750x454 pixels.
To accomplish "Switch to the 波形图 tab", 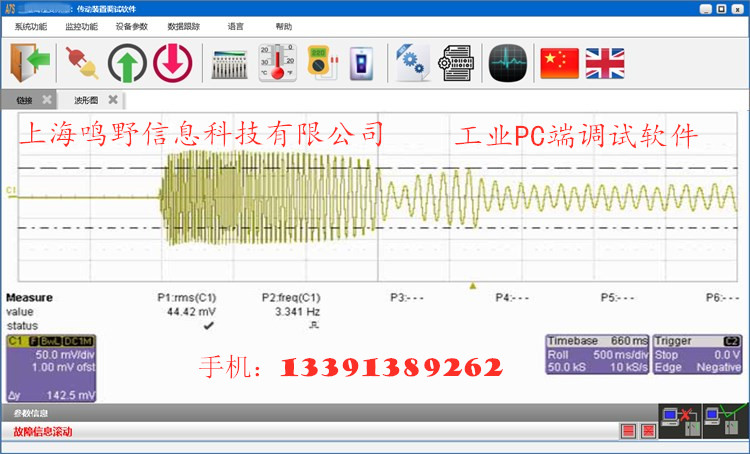I will (x=85, y=100).
